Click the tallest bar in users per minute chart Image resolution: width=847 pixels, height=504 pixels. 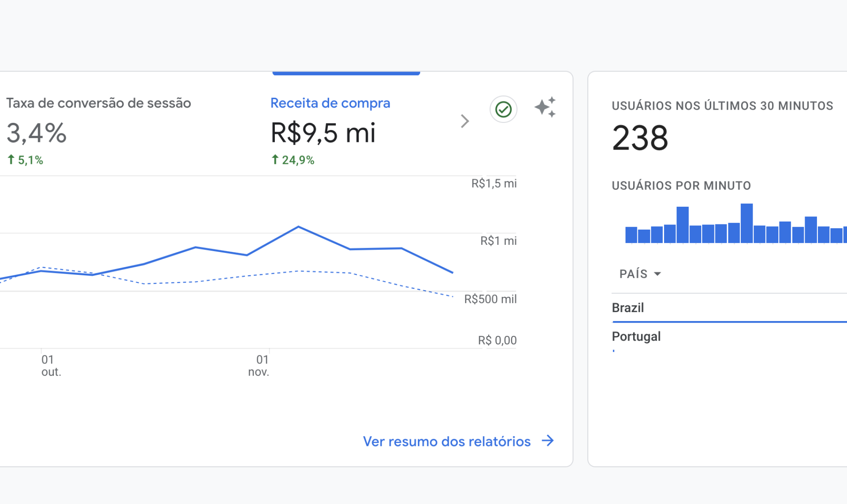click(x=747, y=223)
